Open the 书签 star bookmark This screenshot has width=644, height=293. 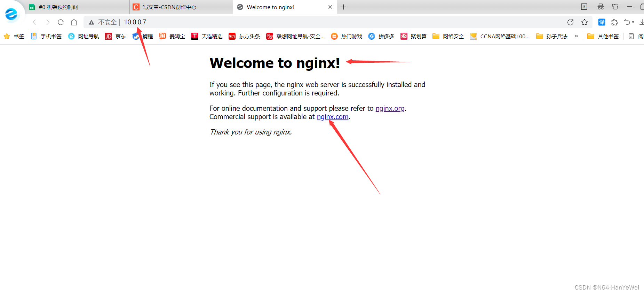14,36
